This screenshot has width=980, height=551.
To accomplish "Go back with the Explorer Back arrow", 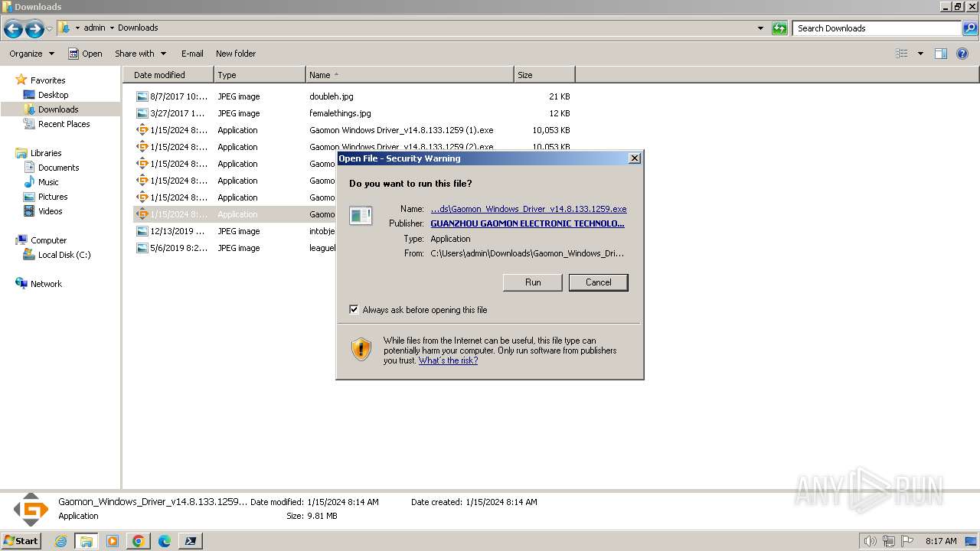I will [13, 29].
